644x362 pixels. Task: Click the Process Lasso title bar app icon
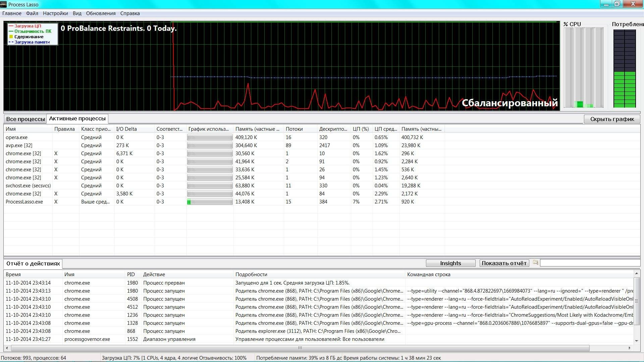tap(3, 4)
